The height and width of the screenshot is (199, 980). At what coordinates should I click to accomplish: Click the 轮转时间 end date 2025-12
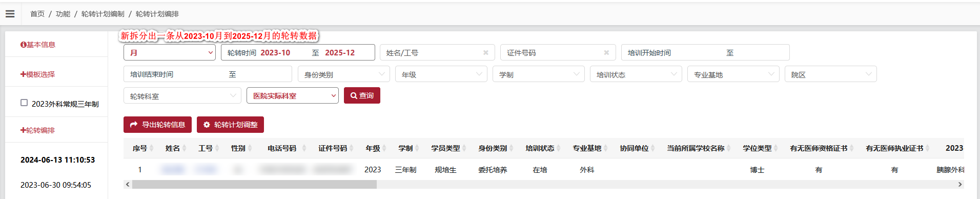pyautogui.click(x=340, y=53)
